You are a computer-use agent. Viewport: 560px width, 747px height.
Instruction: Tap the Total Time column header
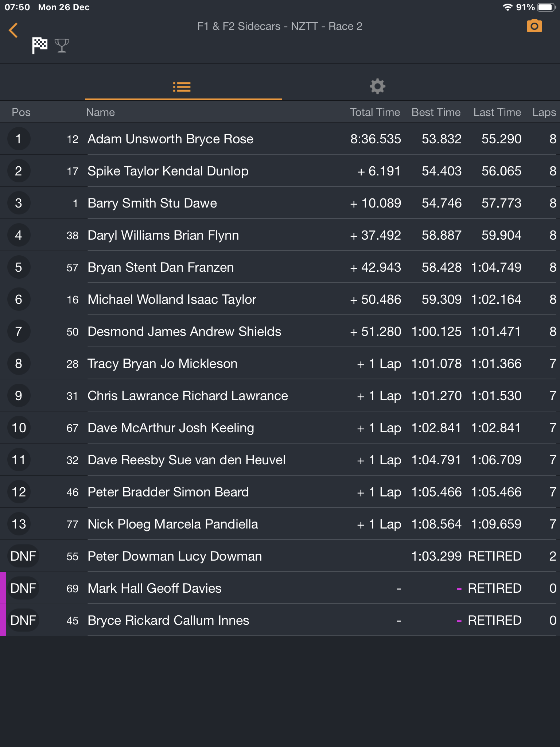pyautogui.click(x=375, y=112)
